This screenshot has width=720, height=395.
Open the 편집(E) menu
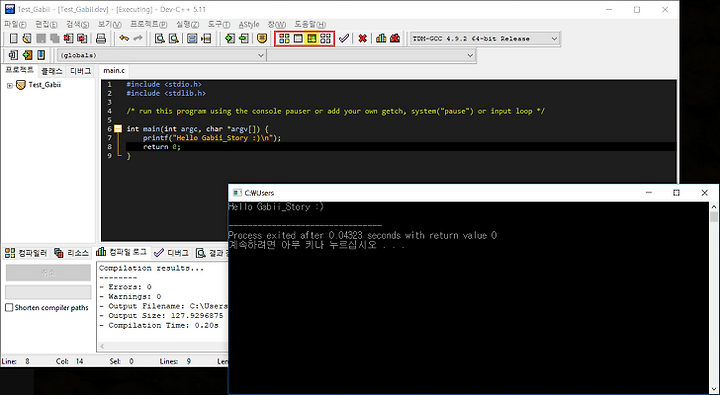[46, 24]
